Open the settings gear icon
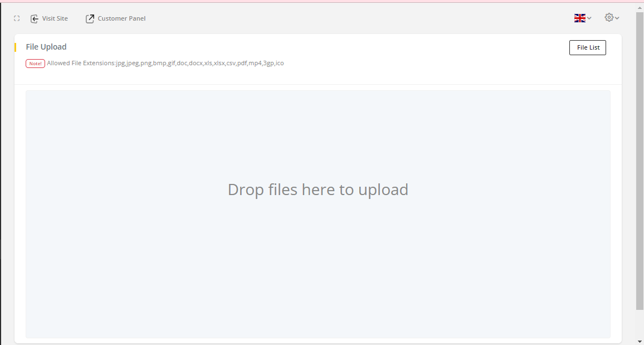The height and width of the screenshot is (345, 644). pyautogui.click(x=609, y=17)
